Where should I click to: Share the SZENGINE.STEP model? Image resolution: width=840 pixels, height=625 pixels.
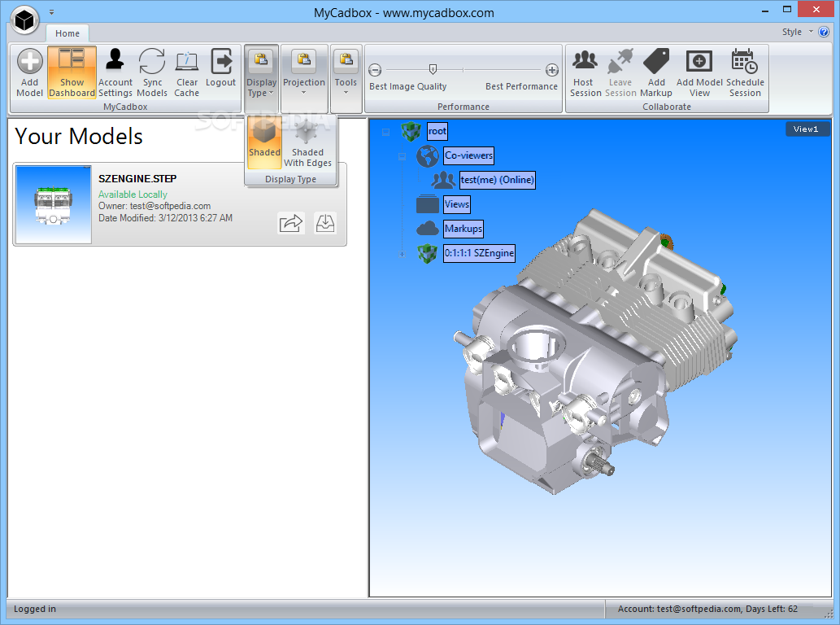291,223
